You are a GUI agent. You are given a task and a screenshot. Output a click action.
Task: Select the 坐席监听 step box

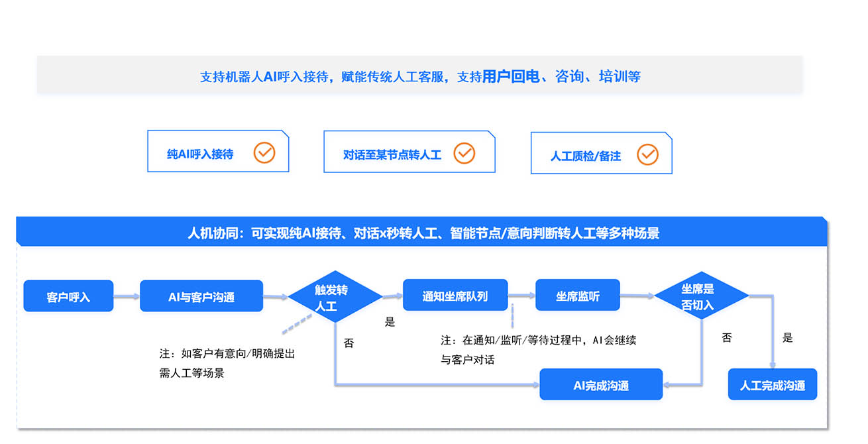[x=577, y=296]
